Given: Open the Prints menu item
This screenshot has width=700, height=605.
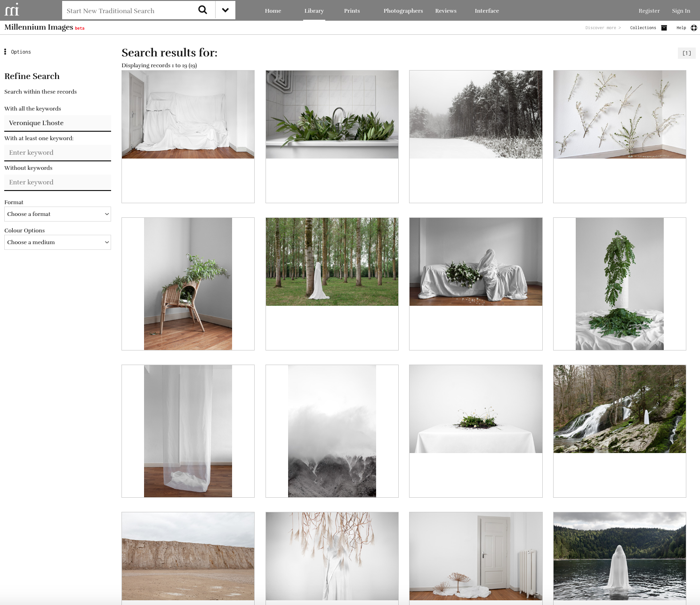Looking at the screenshot, I should point(352,11).
